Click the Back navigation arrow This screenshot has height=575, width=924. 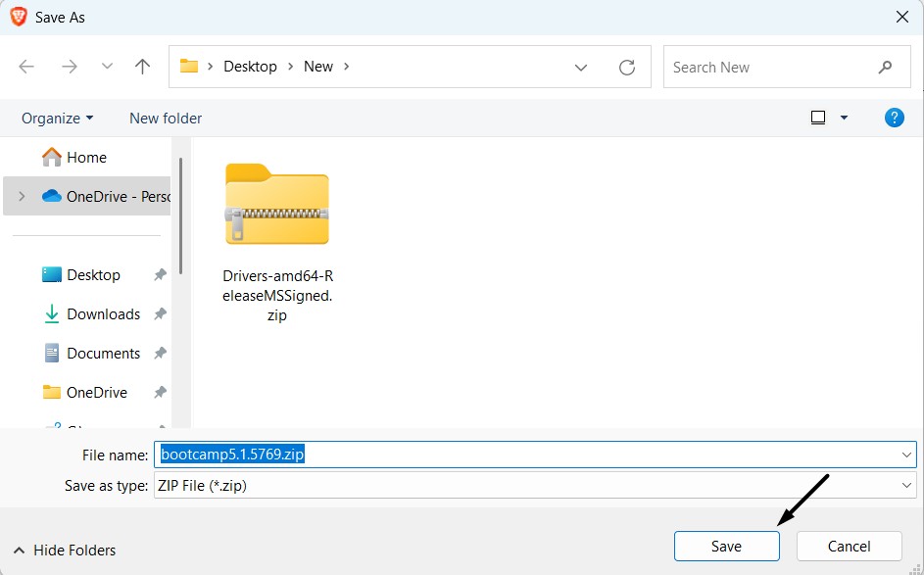(26, 67)
